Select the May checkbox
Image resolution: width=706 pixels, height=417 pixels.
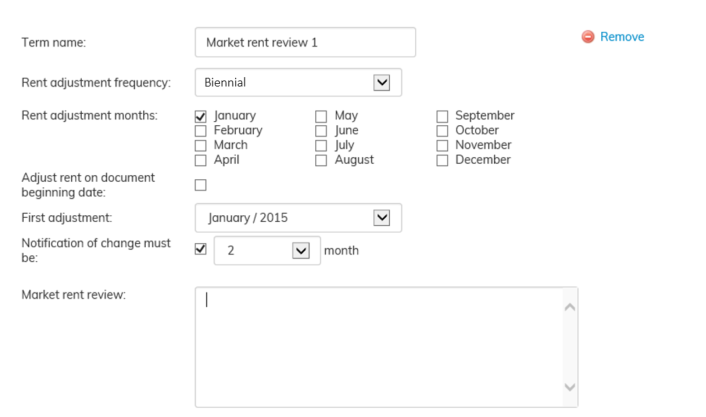pos(321,116)
